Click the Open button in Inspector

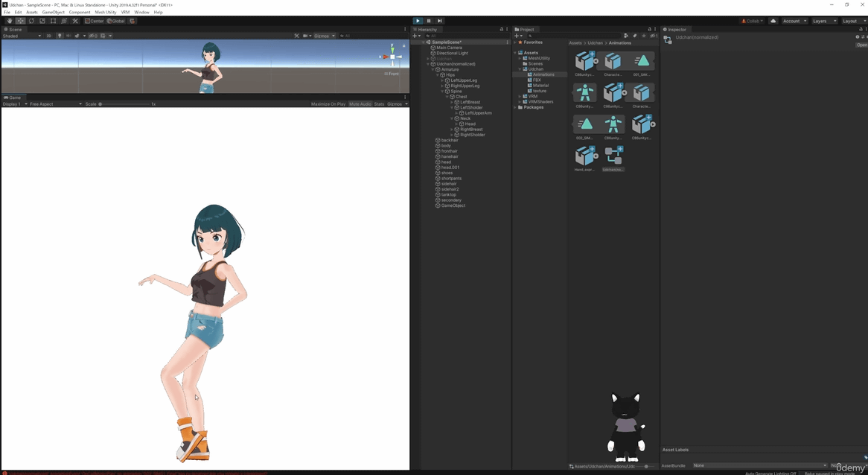[x=861, y=45]
